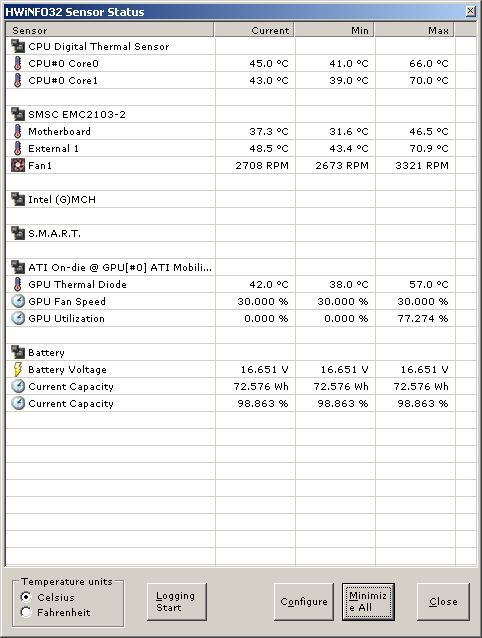Screen dimensions: 482x638
Task: Click the Logging Start button
Action: 177,601
